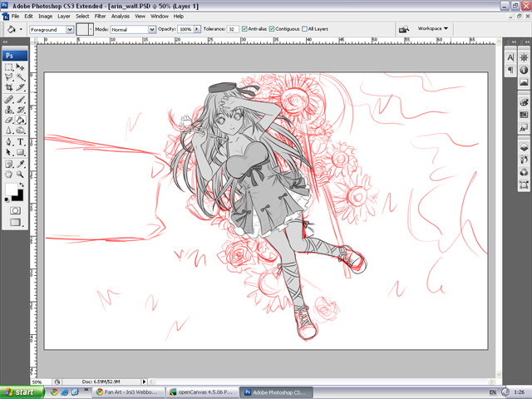Select the Type tool

click(20, 142)
